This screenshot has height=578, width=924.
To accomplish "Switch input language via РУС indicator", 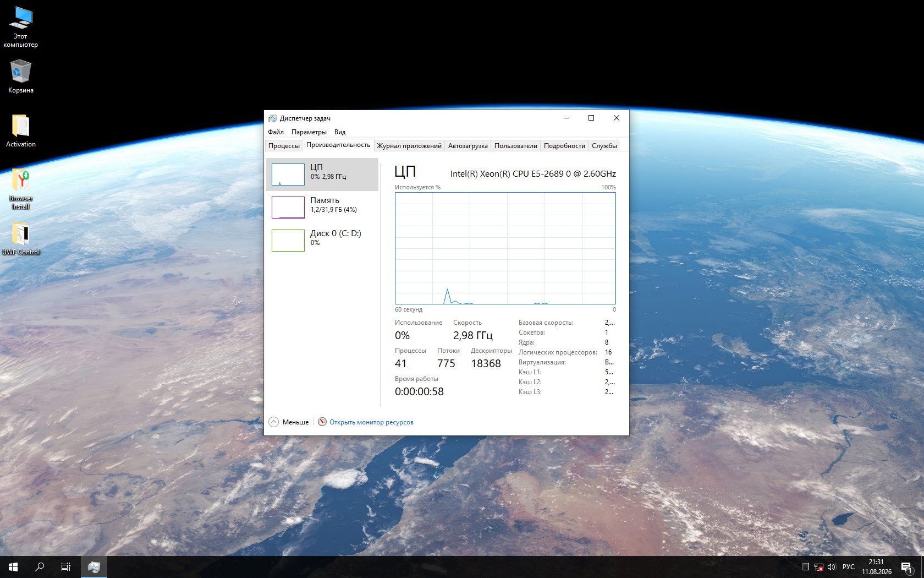I will (x=849, y=567).
